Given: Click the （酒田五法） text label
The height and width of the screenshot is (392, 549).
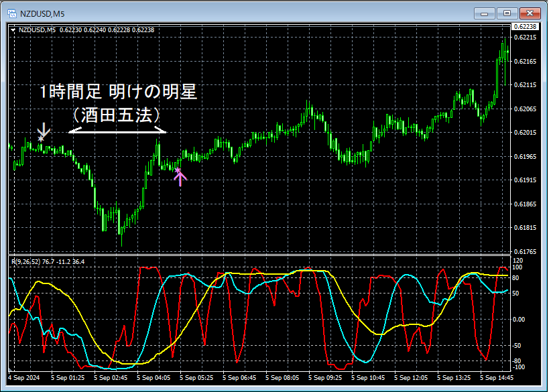Looking at the screenshot, I should [x=117, y=115].
